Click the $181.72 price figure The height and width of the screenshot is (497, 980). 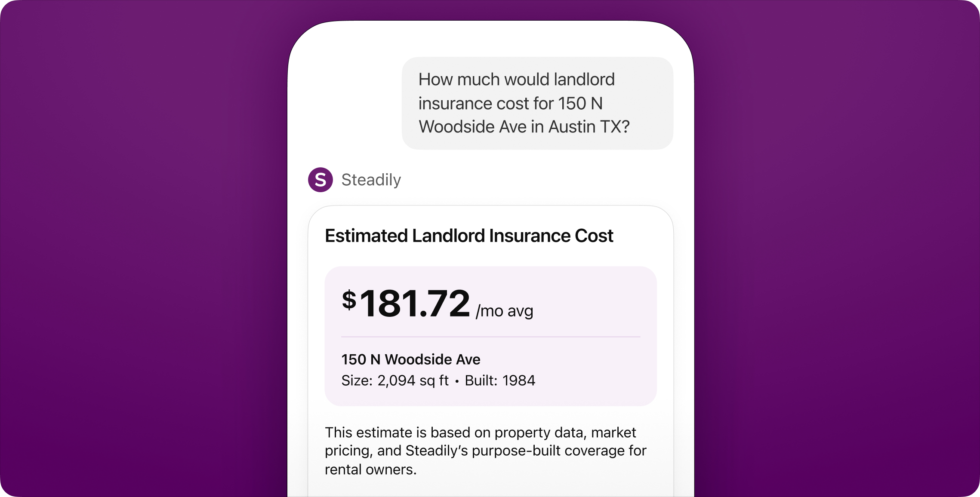coord(415,304)
